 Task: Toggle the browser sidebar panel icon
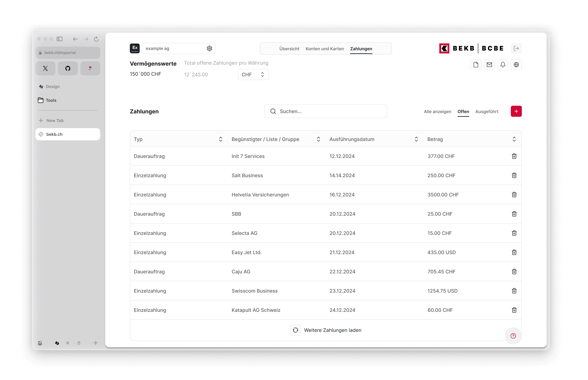pos(59,39)
